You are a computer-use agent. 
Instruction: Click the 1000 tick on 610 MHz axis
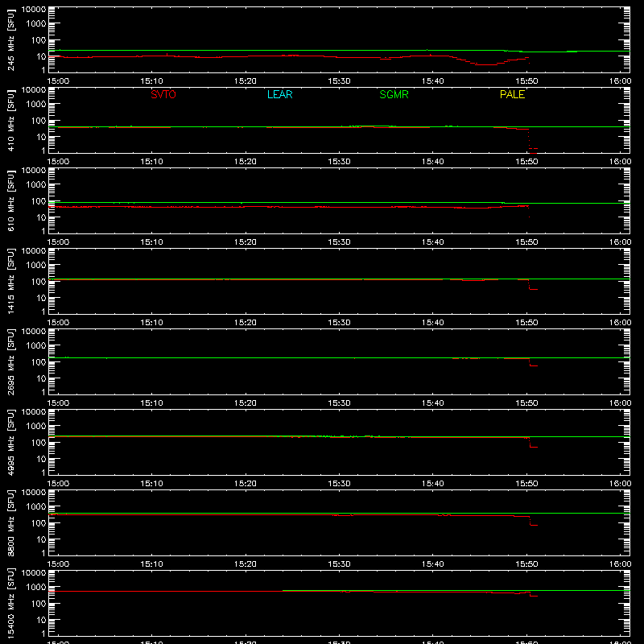coord(36,185)
